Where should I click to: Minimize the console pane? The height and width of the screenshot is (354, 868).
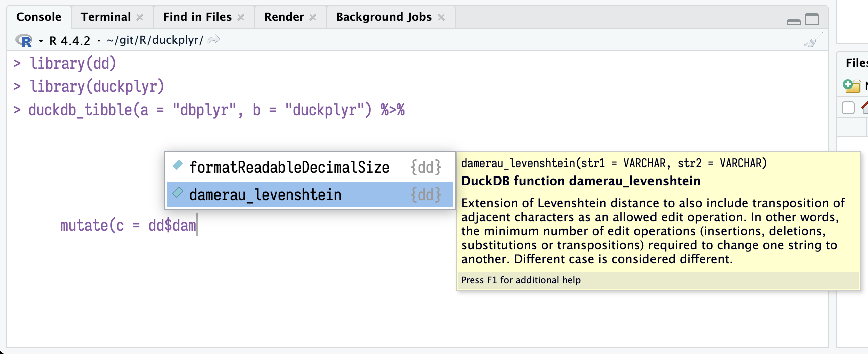(793, 21)
